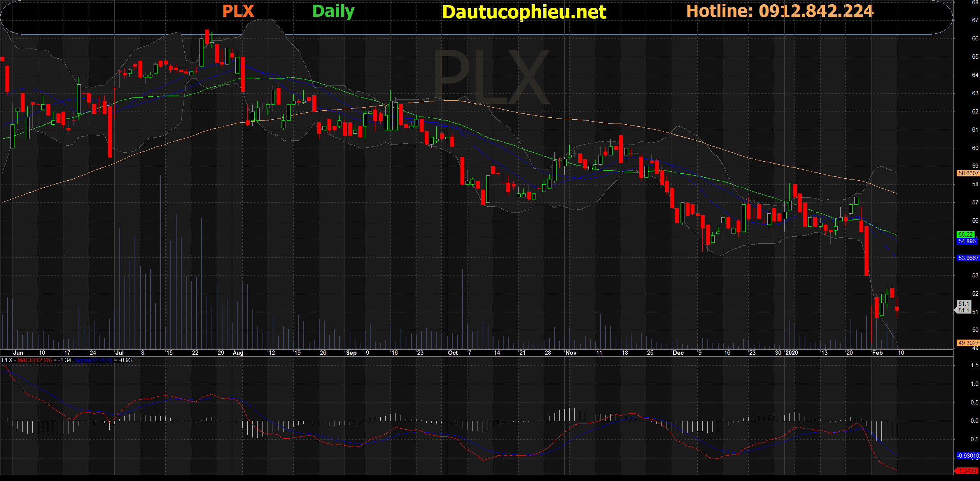The height and width of the screenshot is (481, 980).
Task: Select the red -1.3435 MACD value tag
Action: [967, 471]
